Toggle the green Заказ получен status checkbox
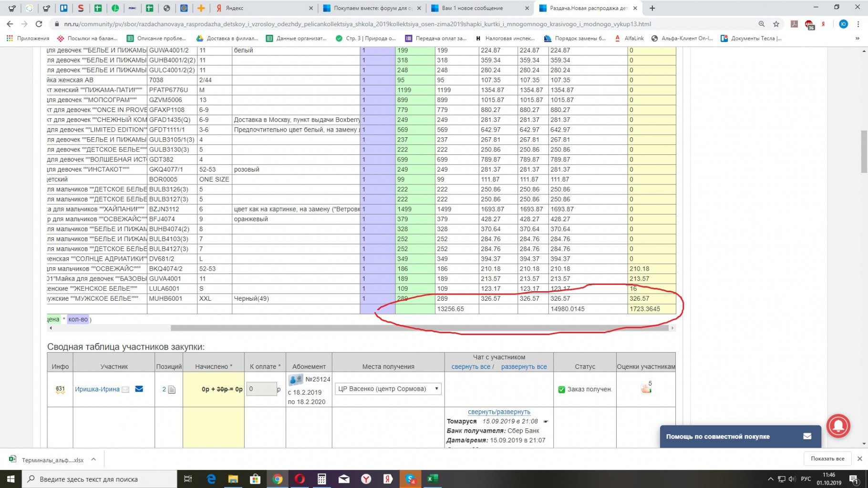This screenshot has height=488, width=868. 561,389
